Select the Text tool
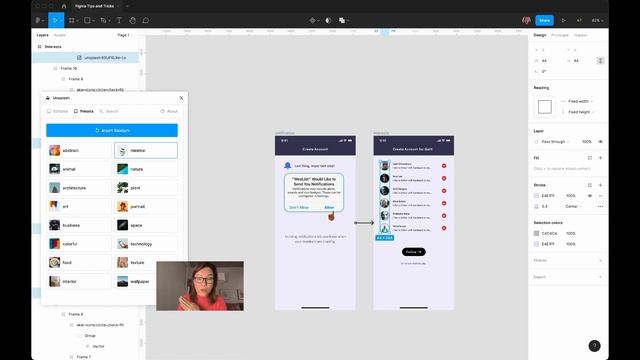The width and height of the screenshot is (640, 360). 119,20
